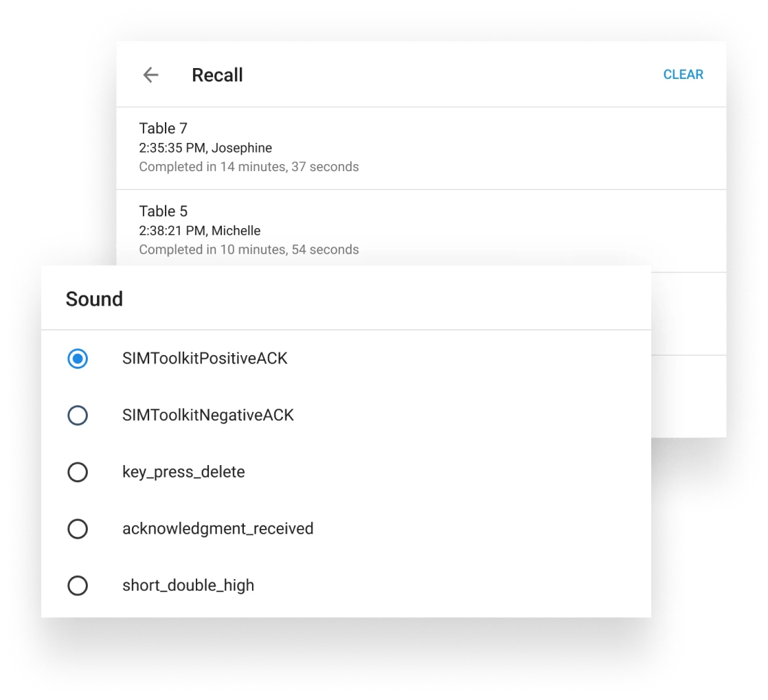Screen dimensions: 768x700
Task: Click the 2:35:35 PM, Josephine timestamp
Action: click(x=205, y=148)
